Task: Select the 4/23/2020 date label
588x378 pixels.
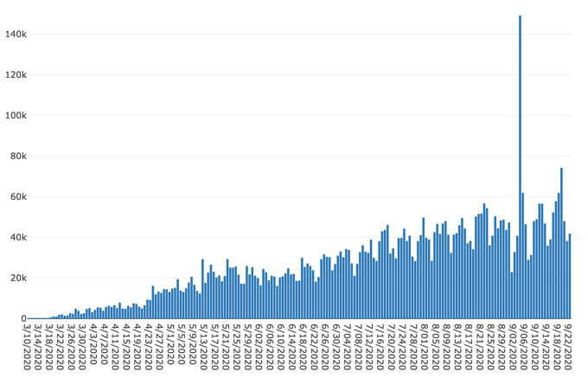Action: coord(149,346)
